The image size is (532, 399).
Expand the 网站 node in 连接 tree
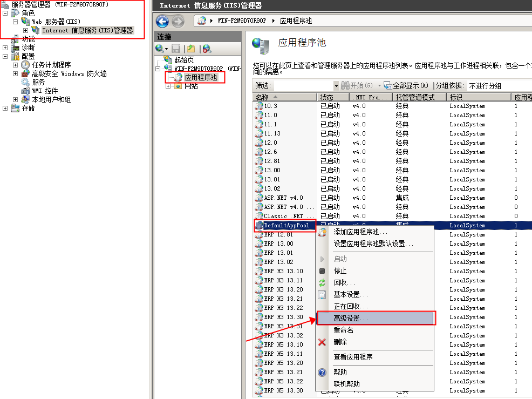[168, 86]
